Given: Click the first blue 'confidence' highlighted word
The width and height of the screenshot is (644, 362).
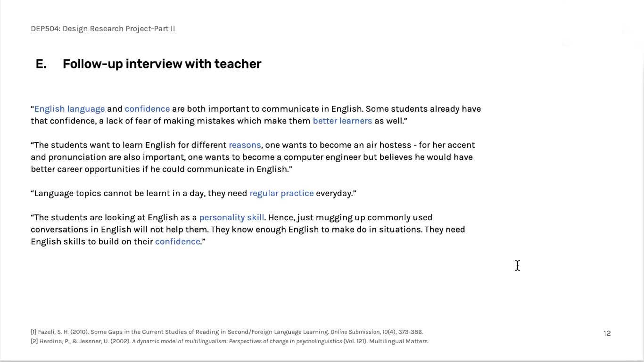Looking at the screenshot, I should pos(147,109).
